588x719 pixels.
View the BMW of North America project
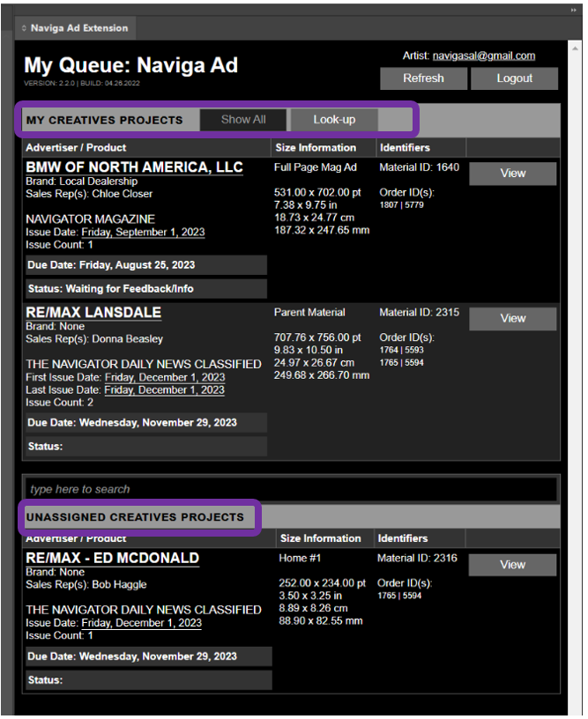click(512, 174)
